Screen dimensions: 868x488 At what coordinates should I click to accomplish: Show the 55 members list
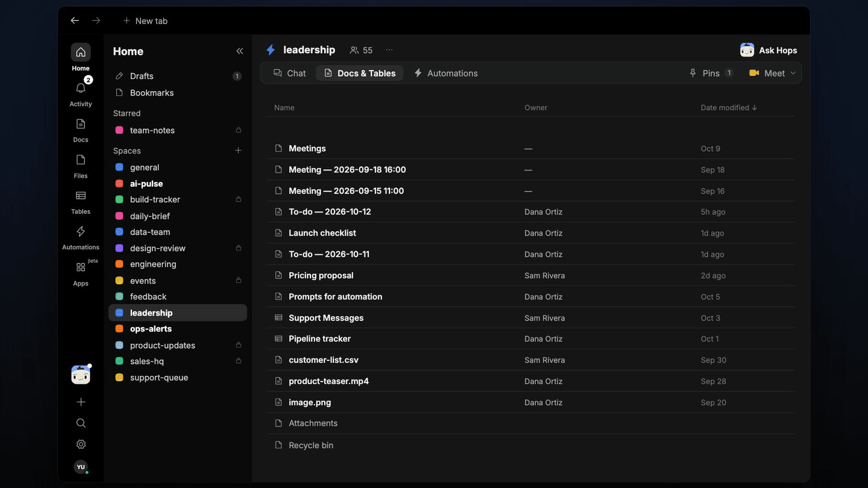361,50
